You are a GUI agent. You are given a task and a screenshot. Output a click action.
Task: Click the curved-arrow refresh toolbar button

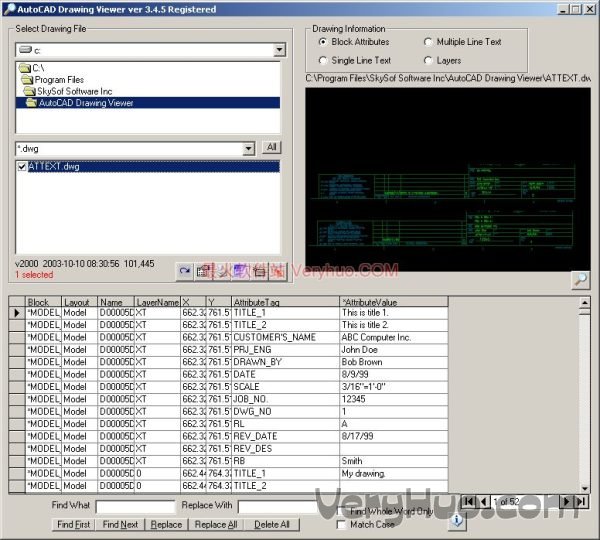(185, 271)
